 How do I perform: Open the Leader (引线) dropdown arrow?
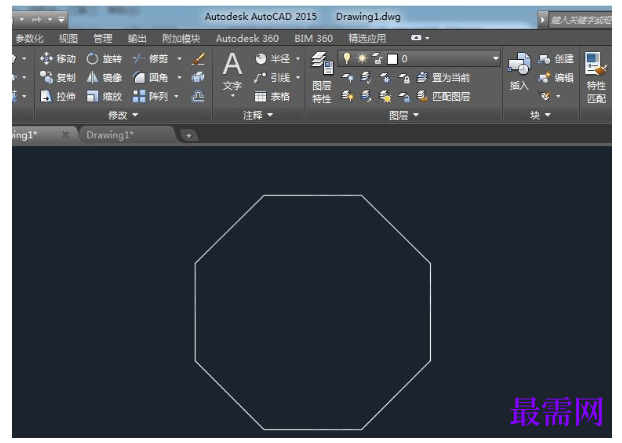tap(298, 77)
